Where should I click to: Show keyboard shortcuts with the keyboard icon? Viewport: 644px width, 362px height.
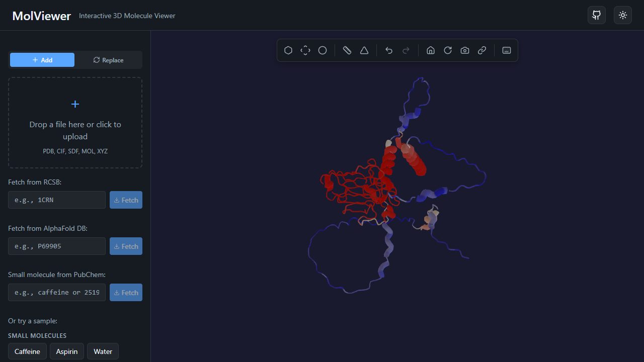click(507, 50)
